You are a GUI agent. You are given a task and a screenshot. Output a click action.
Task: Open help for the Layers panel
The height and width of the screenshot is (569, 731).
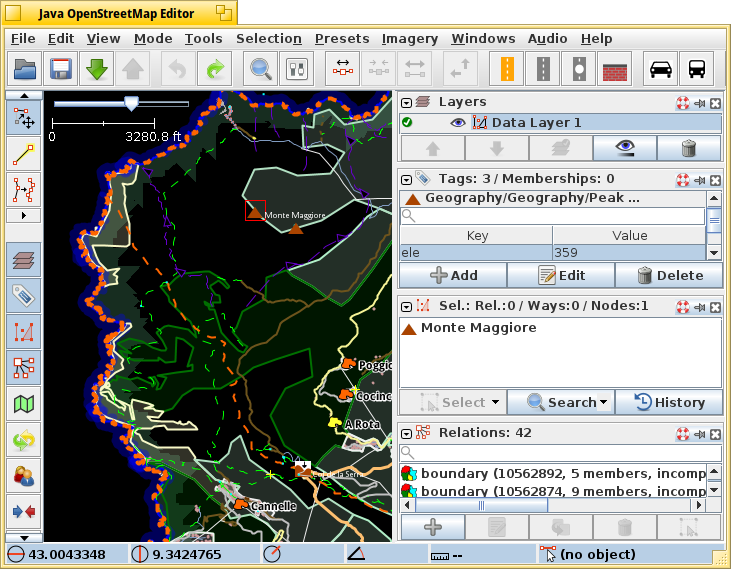pos(683,103)
